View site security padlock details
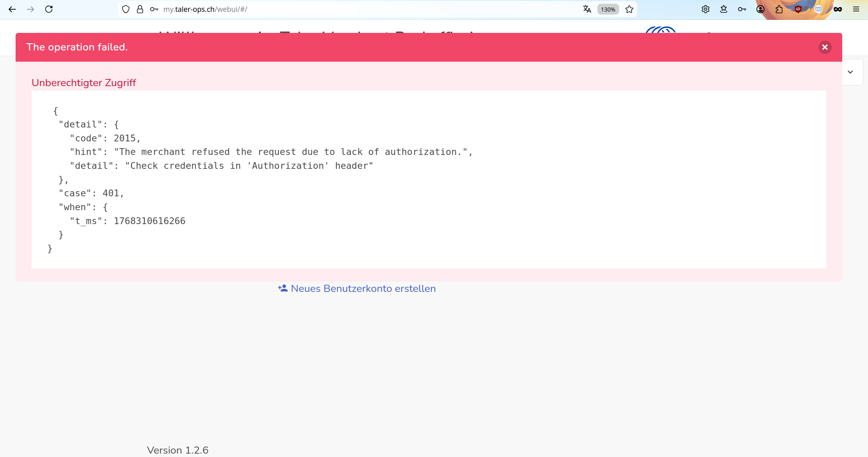This screenshot has height=457, width=868. pos(140,9)
